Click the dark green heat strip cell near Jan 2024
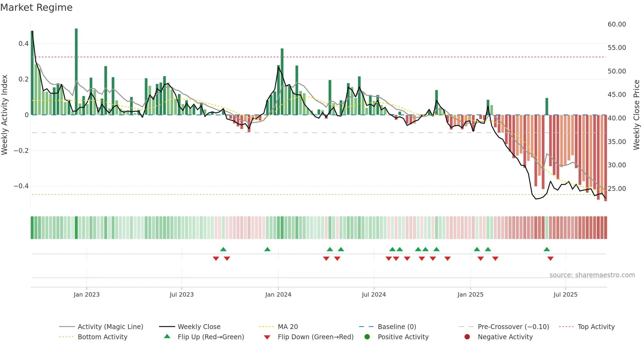Screen dimensions: 644x362 click(x=282, y=228)
